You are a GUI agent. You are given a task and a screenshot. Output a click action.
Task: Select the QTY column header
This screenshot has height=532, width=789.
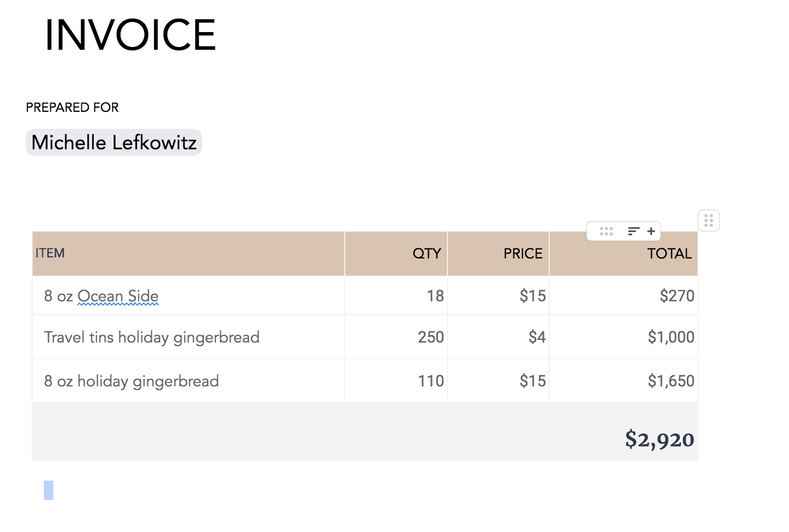(x=396, y=254)
